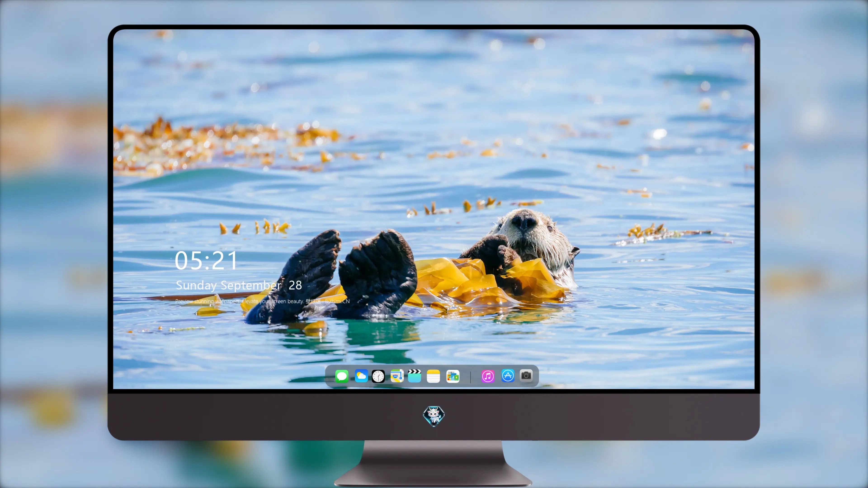
Task: Click the 'Preview stunning wallpapers' caption text
Action: (x=262, y=301)
